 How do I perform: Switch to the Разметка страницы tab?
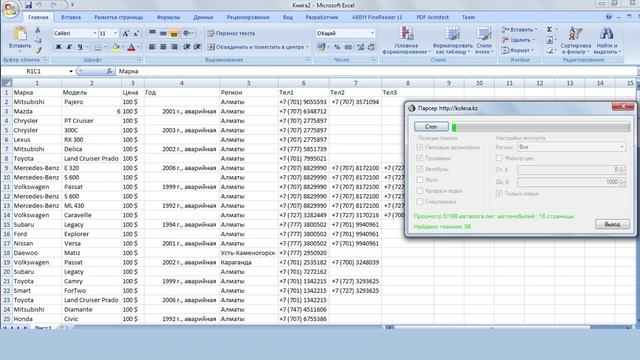click(118, 17)
